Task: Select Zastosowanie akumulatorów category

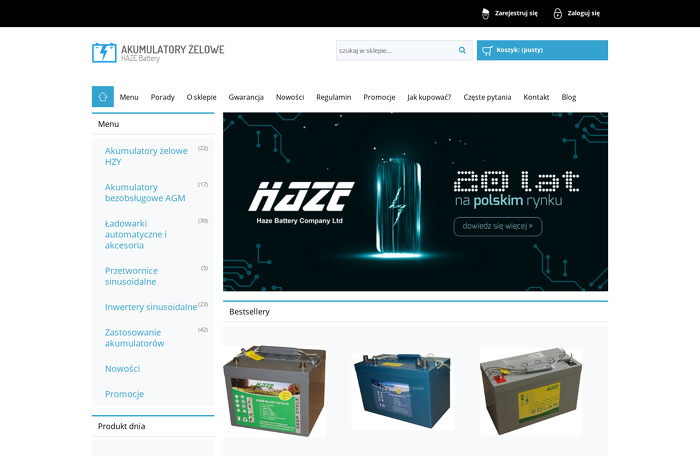Action: click(x=134, y=338)
